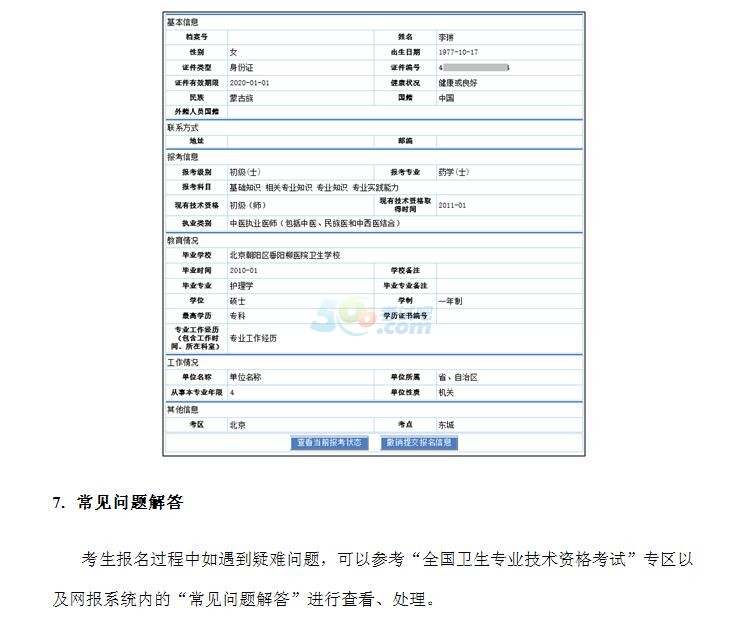The image size is (747, 634).
Task: Click the 基础知识 exam subject
Action: click(x=245, y=188)
